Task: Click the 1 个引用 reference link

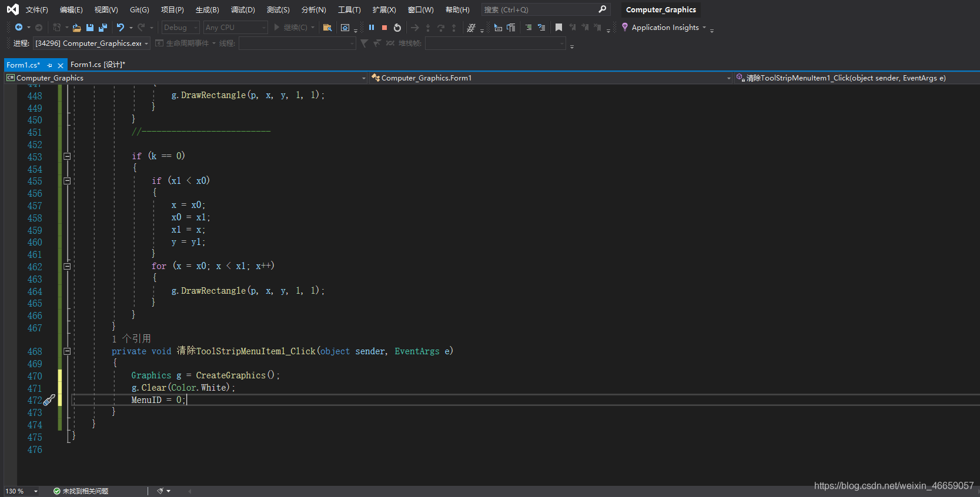Action: (x=131, y=339)
